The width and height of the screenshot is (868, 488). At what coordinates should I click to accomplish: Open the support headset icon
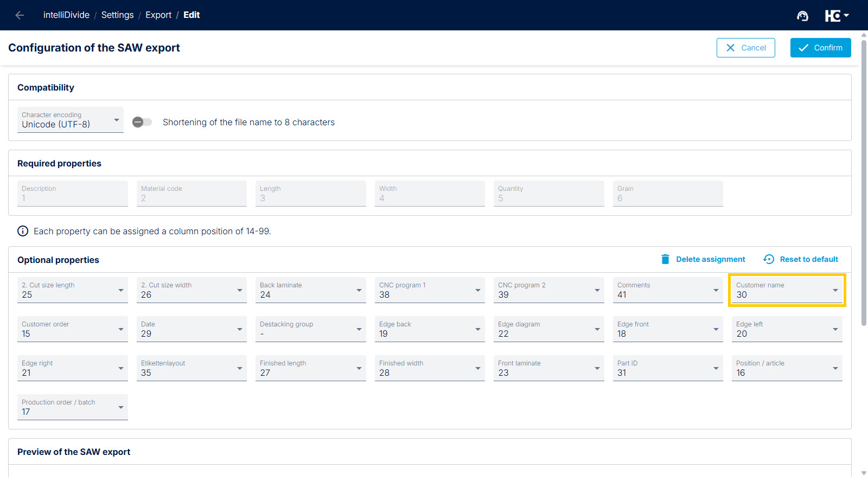[802, 16]
